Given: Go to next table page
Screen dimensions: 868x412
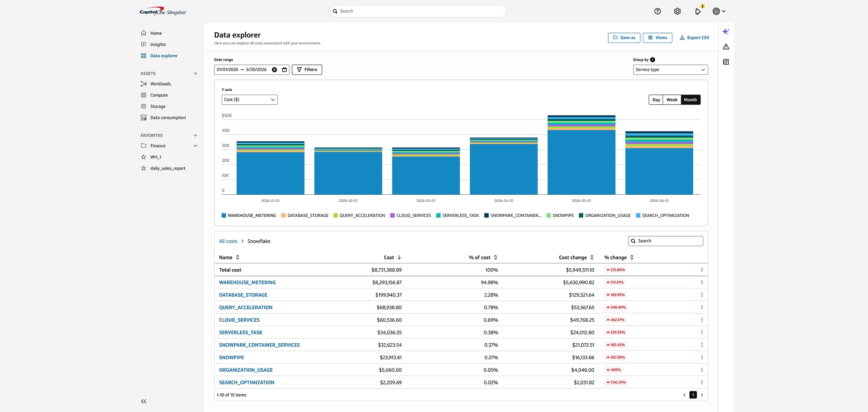Looking at the screenshot, I should point(702,395).
